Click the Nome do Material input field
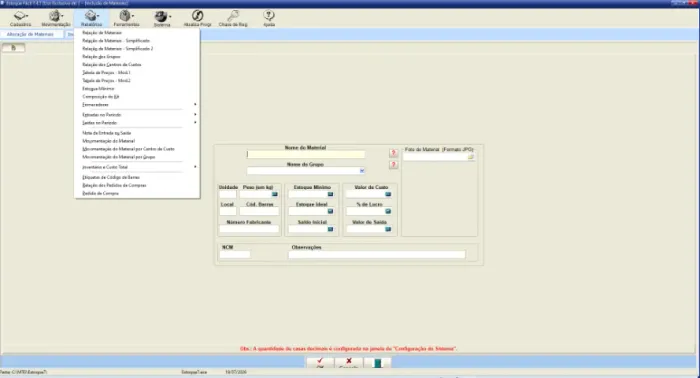 point(306,154)
